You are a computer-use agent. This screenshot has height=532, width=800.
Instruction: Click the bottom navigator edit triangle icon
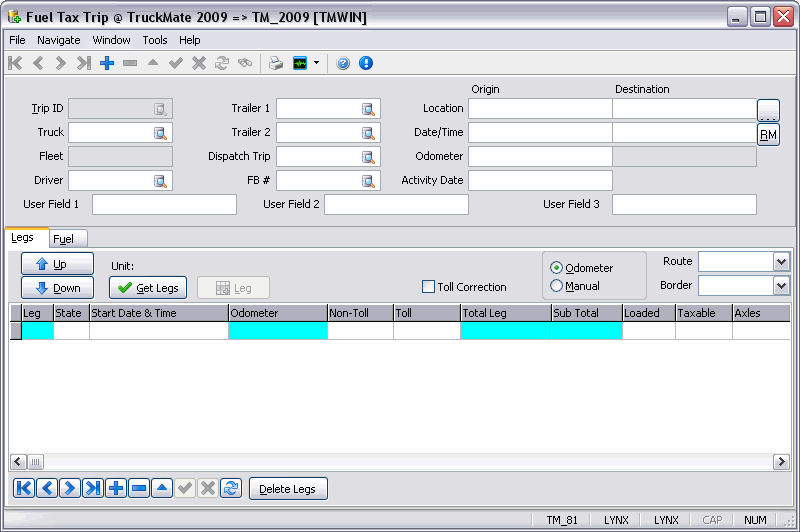(162, 488)
